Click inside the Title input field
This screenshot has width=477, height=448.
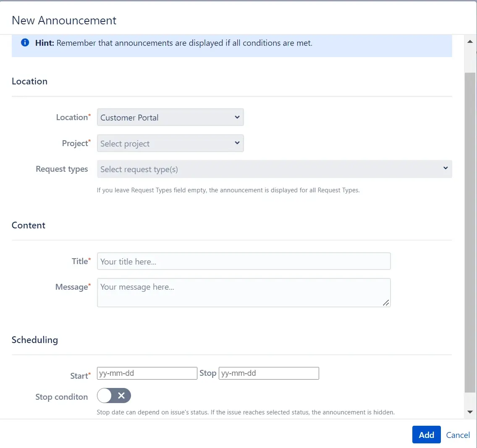[x=244, y=261]
